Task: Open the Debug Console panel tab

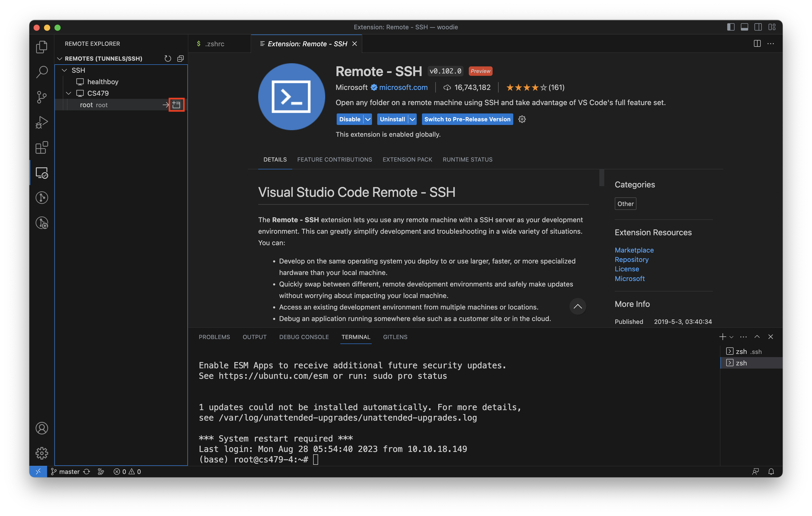Action: coord(303,337)
